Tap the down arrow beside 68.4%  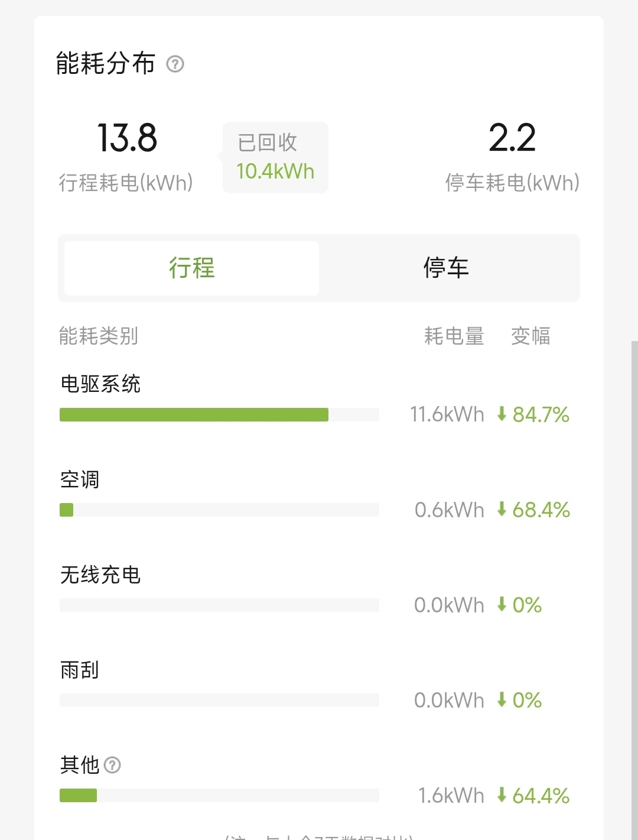pyautogui.click(x=502, y=509)
